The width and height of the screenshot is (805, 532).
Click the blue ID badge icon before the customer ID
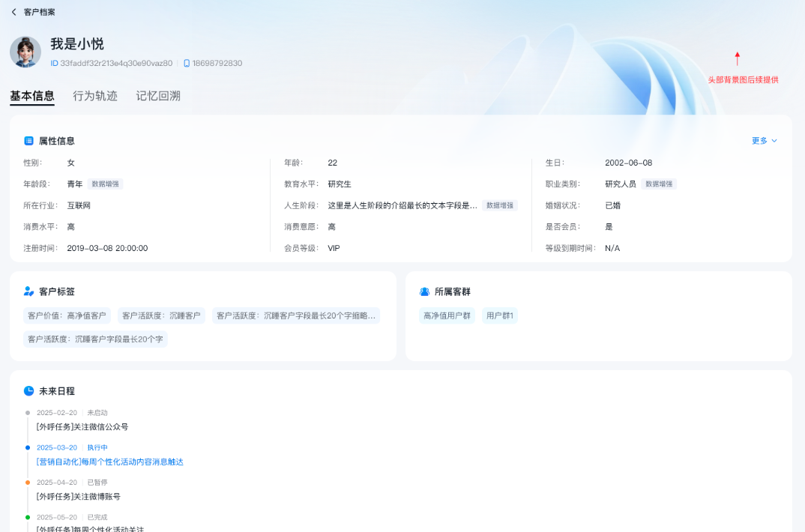coord(54,63)
